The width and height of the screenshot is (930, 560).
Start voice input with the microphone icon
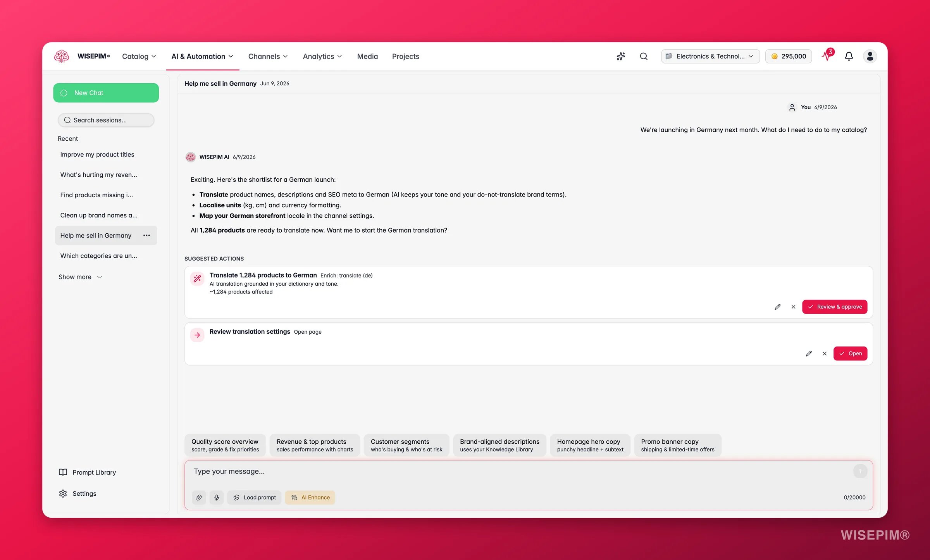217,497
